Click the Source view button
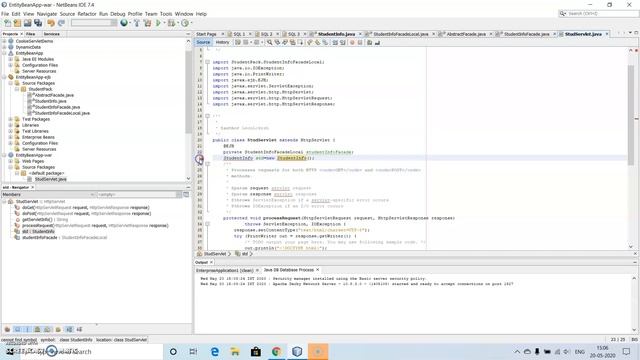 (x=203, y=42)
